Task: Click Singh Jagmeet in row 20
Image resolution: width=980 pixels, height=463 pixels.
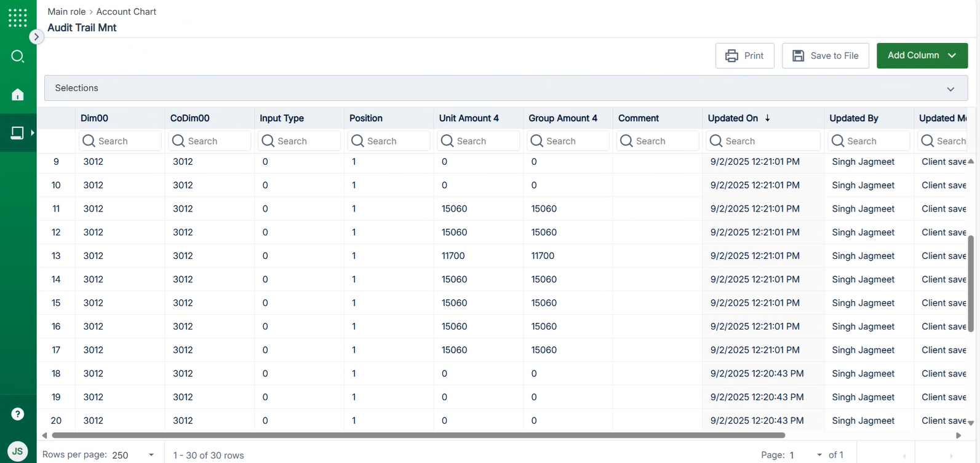Action: (x=863, y=421)
